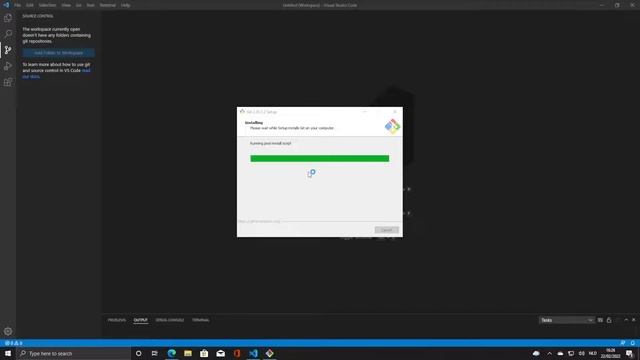The height and width of the screenshot is (360, 640).
Task: Switch to the Problems panel tab
Action: click(x=117, y=320)
